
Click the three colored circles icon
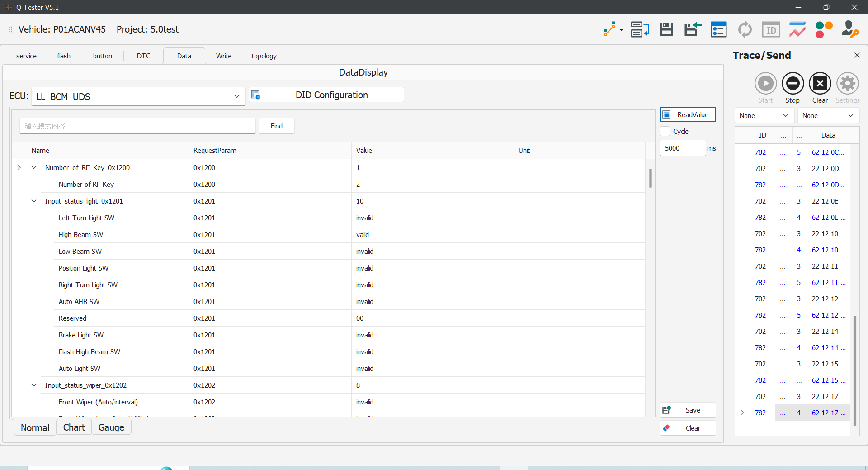(824, 30)
